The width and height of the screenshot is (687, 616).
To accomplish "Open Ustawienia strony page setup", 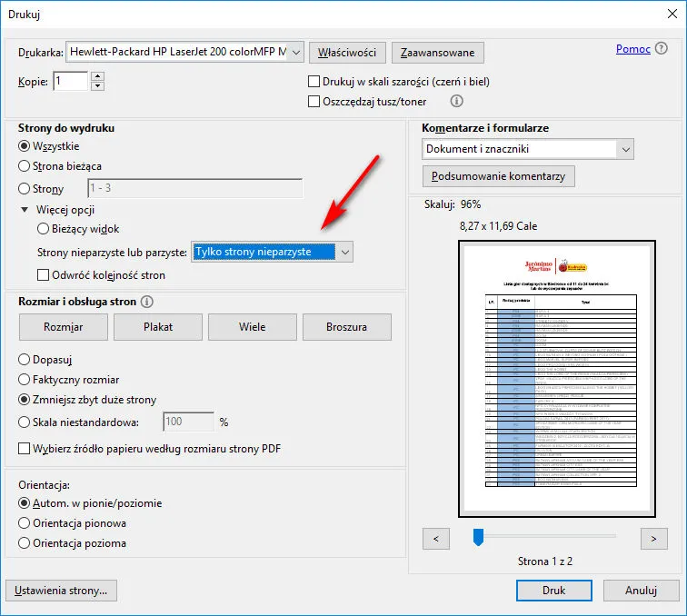I will 61,590.
